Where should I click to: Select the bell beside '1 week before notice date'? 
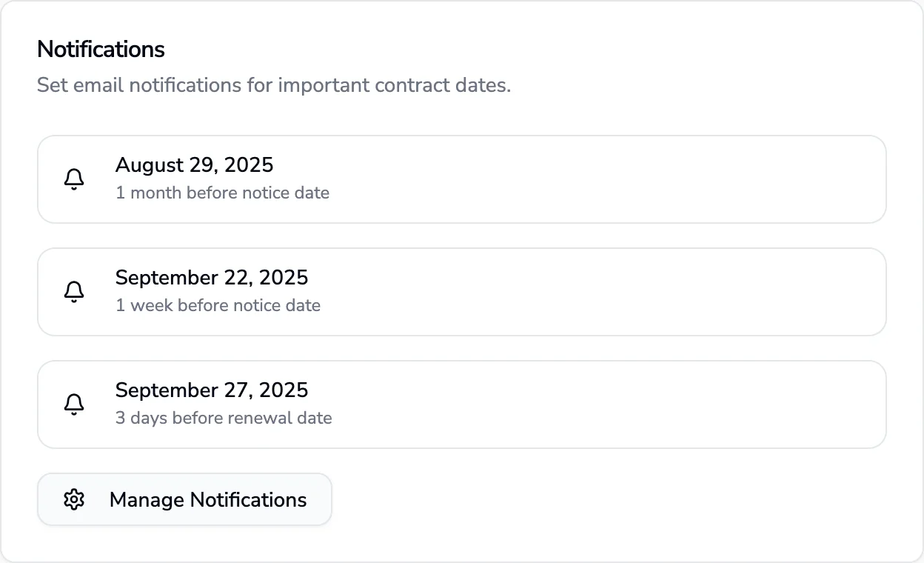click(73, 292)
